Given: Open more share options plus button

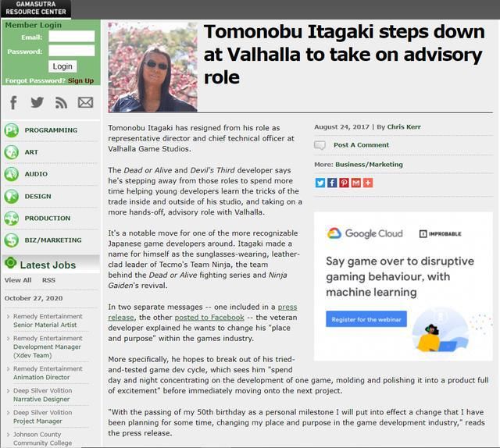Looking at the screenshot, I should tap(368, 183).
